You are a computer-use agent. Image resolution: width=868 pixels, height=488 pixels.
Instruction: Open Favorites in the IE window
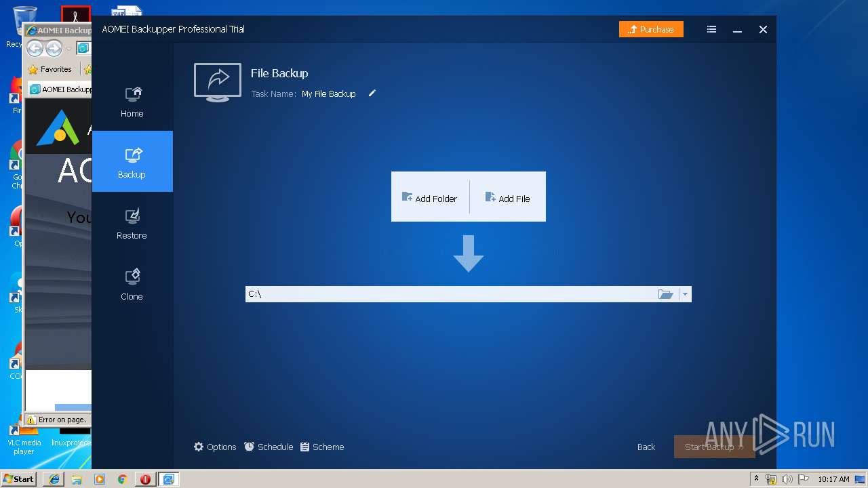[50, 69]
